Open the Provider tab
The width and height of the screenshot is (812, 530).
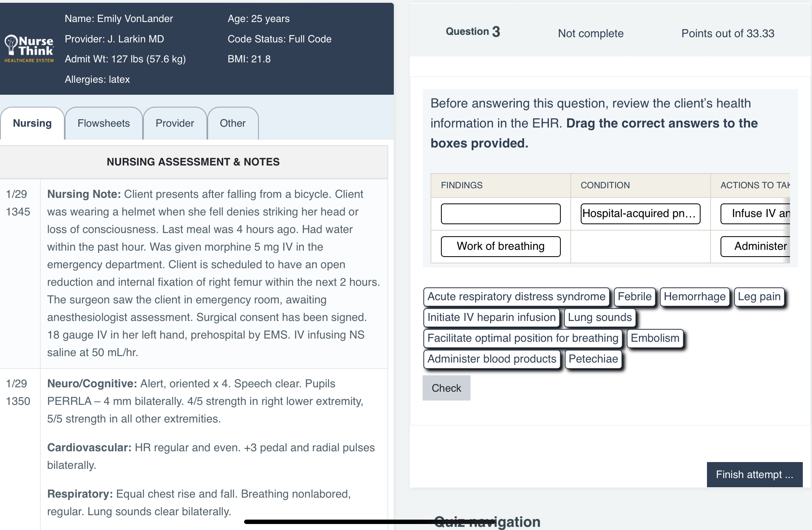(x=175, y=123)
